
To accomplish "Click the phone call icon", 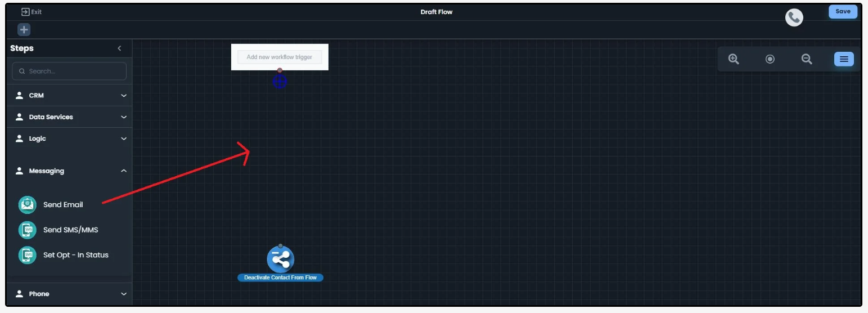I will coord(794,18).
